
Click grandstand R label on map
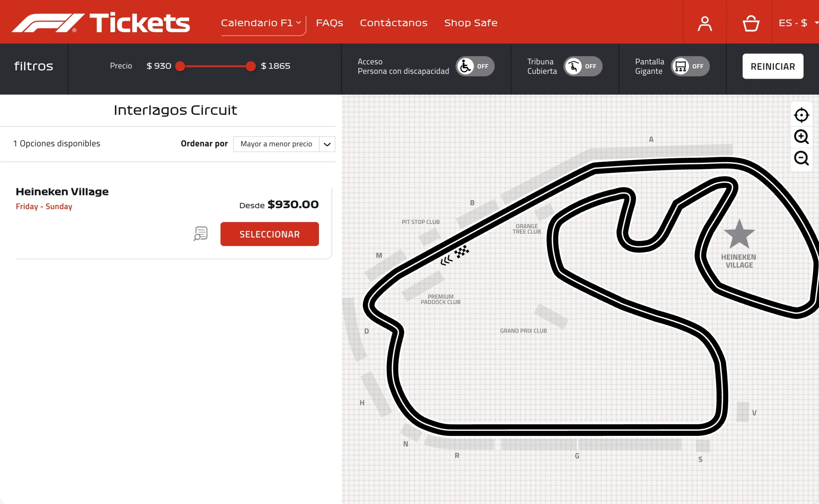[x=457, y=456]
